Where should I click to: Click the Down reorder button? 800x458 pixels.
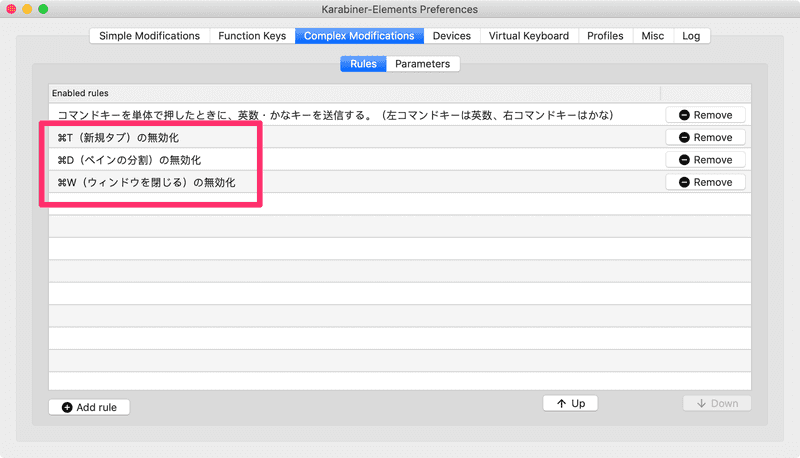pos(717,403)
